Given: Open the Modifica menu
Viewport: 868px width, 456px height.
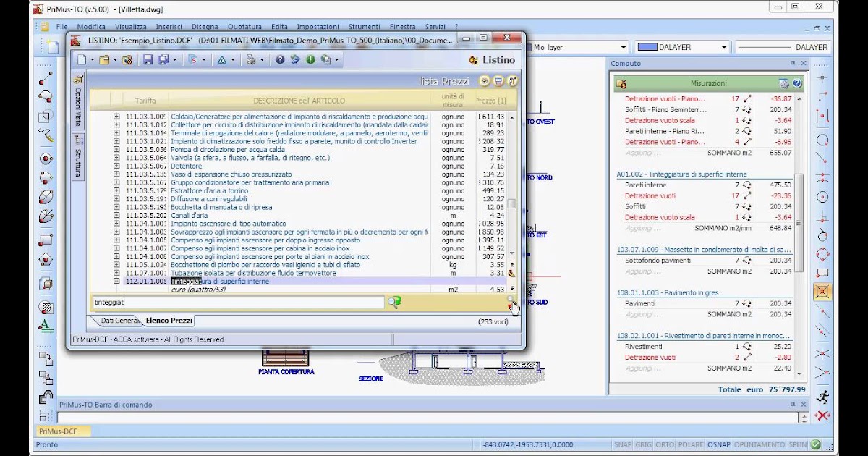Looking at the screenshot, I should 91,27.
